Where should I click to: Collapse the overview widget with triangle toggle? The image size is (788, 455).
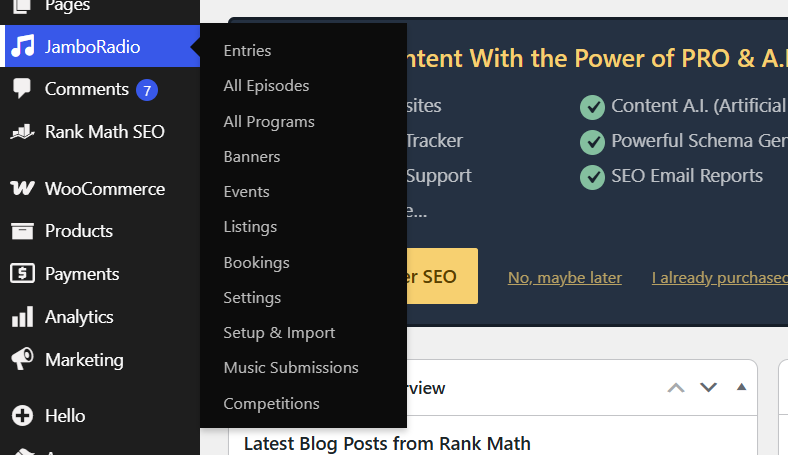741,387
